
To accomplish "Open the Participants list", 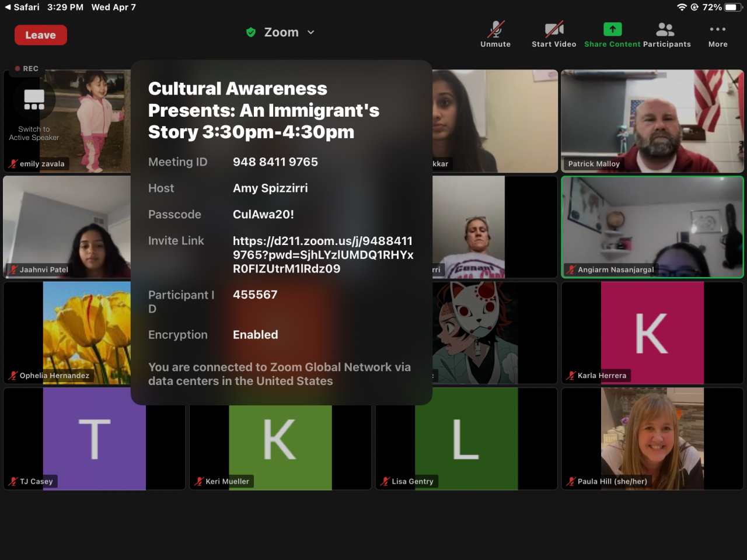I will [666, 35].
